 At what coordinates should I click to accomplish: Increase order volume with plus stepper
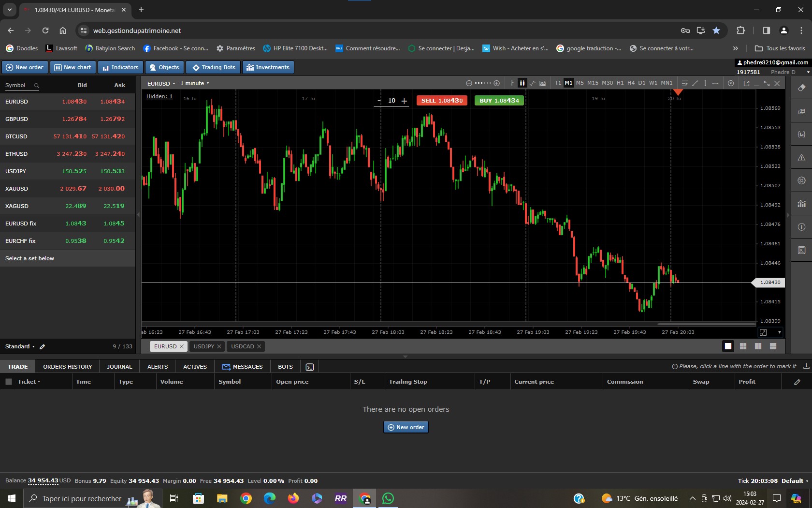click(404, 101)
